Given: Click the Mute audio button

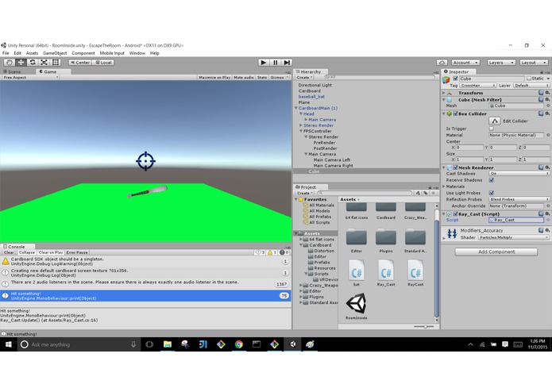Looking at the screenshot, I should pyautogui.click(x=244, y=77).
